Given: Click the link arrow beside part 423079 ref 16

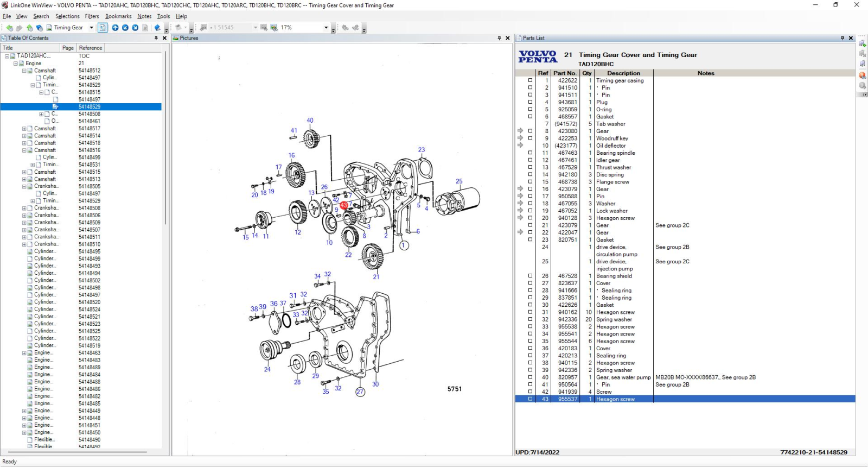Looking at the screenshot, I should coord(520,189).
